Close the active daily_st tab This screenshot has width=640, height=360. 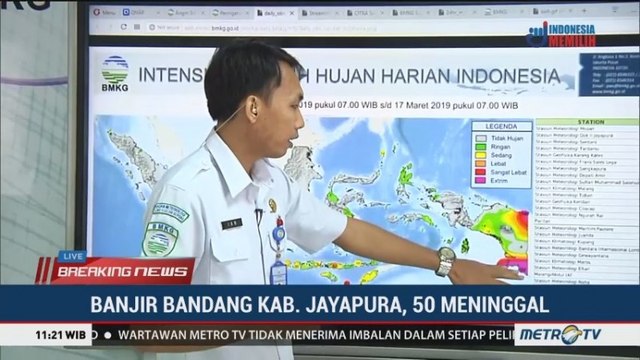coord(292,13)
